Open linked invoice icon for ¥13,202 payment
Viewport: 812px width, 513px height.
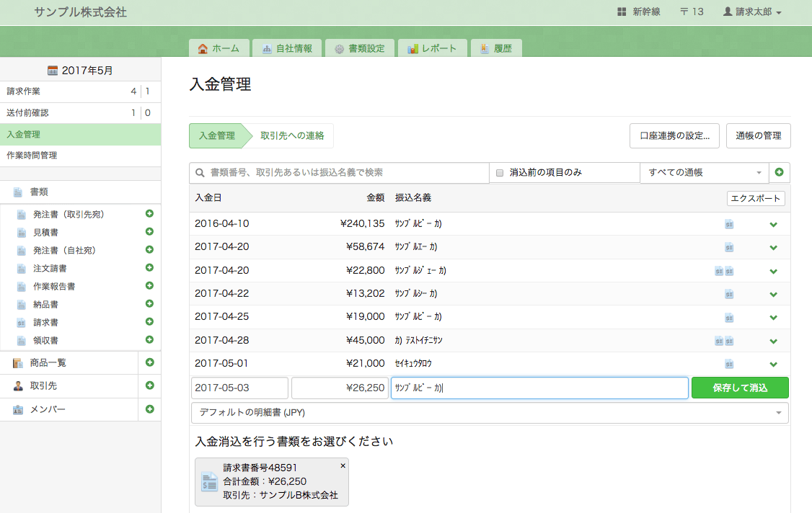pyautogui.click(x=729, y=294)
